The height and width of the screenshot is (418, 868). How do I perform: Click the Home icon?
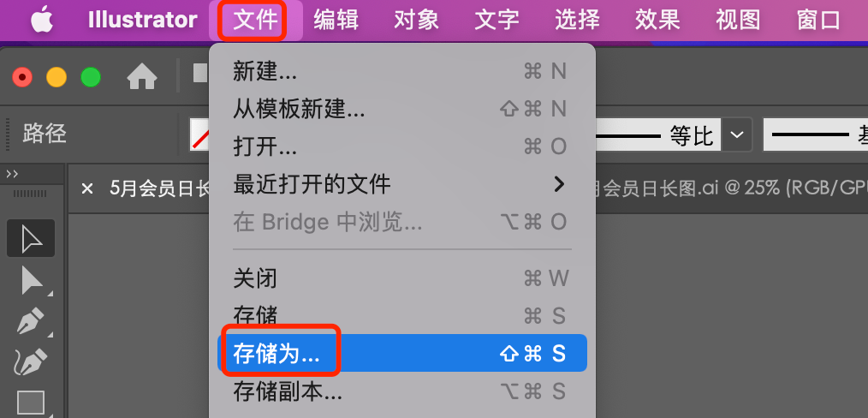(142, 77)
